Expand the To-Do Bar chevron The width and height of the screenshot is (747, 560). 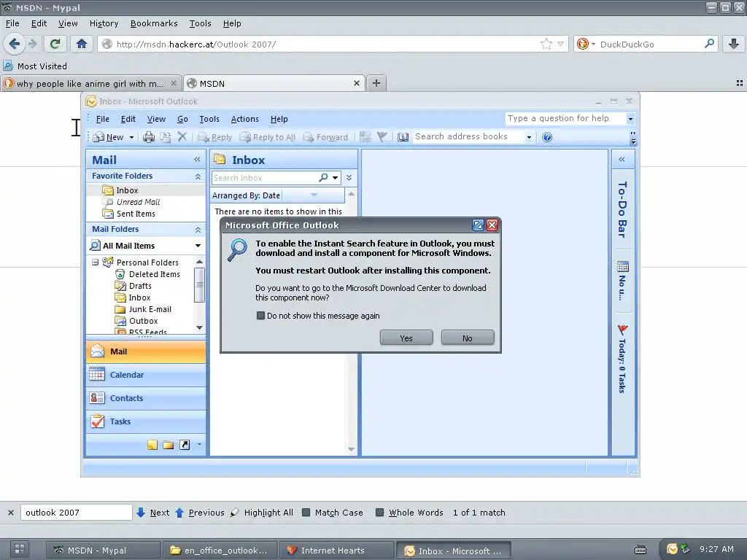[x=622, y=159]
